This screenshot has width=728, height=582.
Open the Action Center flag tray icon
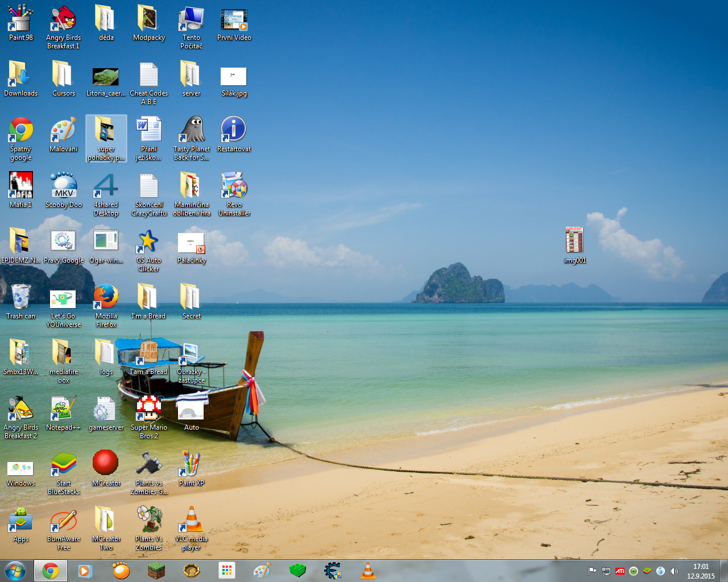point(592,571)
